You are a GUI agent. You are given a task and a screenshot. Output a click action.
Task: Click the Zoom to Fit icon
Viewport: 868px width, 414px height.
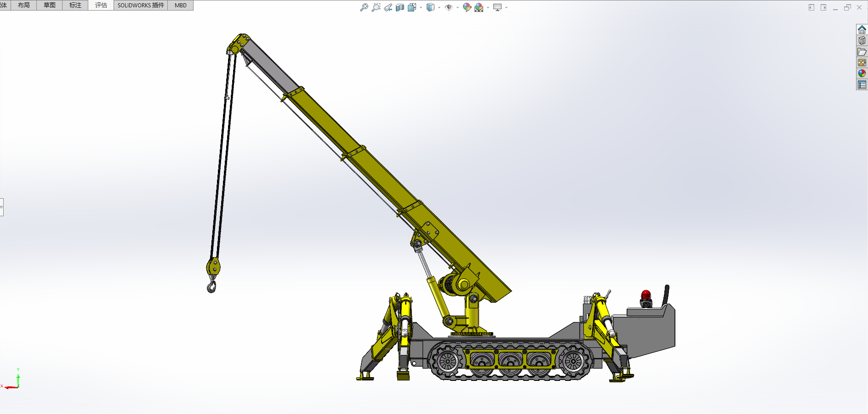pos(364,7)
